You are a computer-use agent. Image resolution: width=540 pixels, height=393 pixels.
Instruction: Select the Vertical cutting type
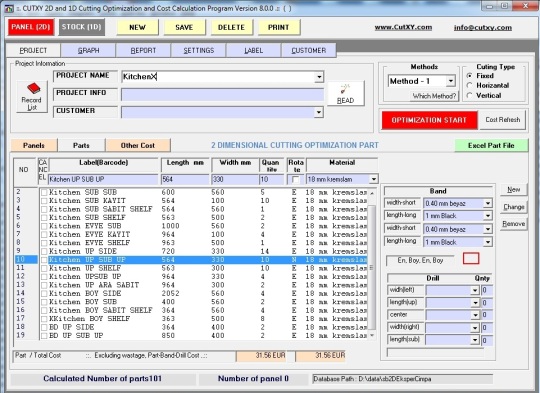(x=469, y=95)
